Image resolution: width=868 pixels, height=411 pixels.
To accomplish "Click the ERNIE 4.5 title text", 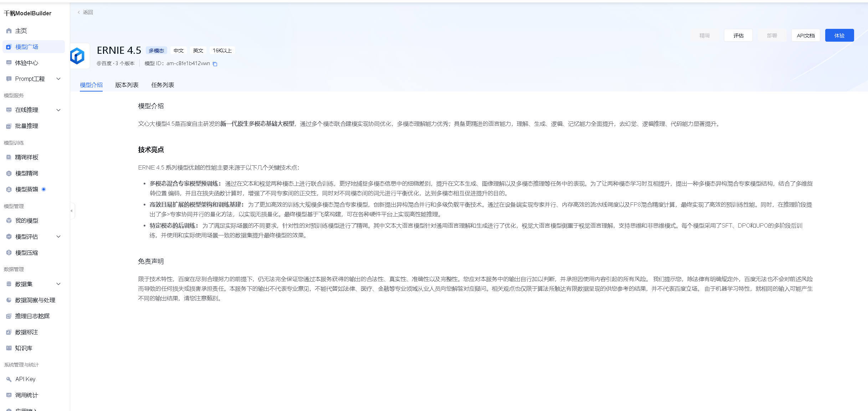I will tap(119, 51).
